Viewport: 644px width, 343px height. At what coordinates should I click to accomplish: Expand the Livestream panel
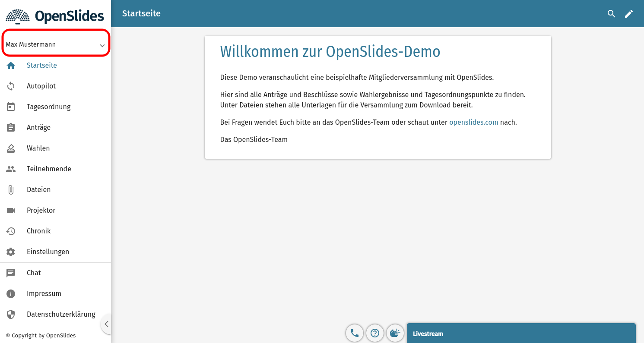521,334
